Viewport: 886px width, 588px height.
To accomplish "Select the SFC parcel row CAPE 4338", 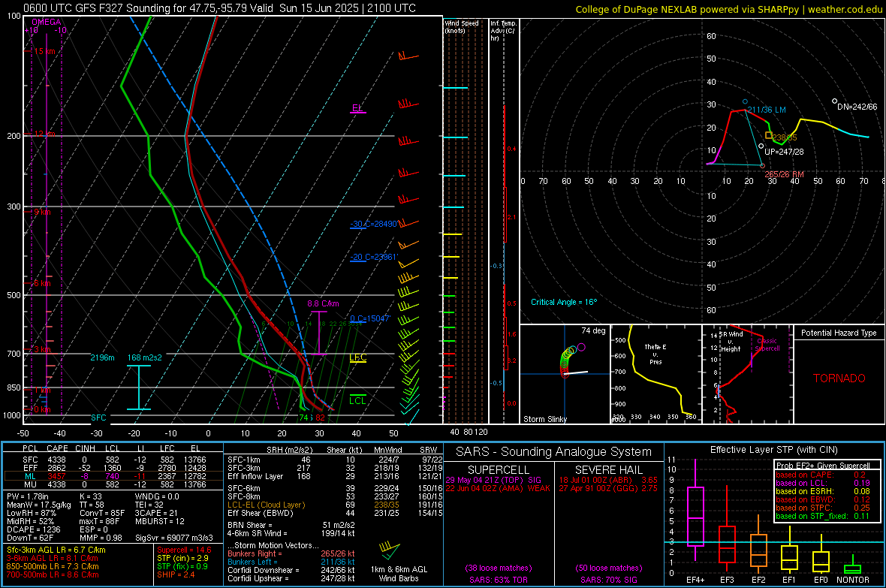I will pyautogui.click(x=113, y=460).
